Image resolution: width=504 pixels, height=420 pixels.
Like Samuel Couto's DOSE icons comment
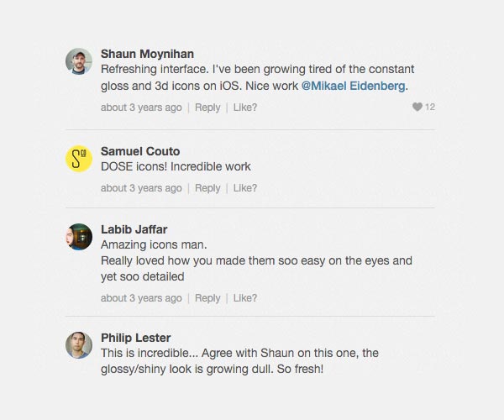click(x=245, y=188)
